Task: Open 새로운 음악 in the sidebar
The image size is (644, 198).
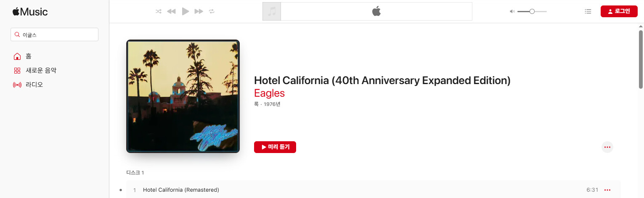Action: [x=41, y=71]
